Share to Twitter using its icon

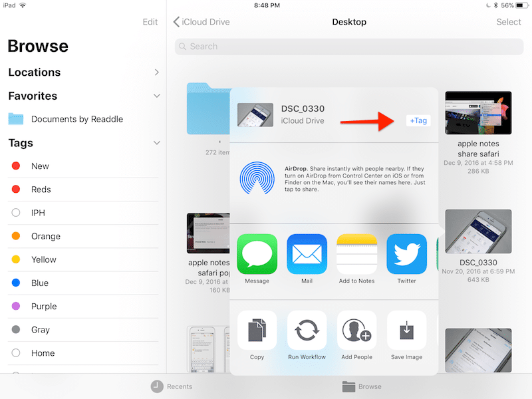pyautogui.click(x=406, y=254)
